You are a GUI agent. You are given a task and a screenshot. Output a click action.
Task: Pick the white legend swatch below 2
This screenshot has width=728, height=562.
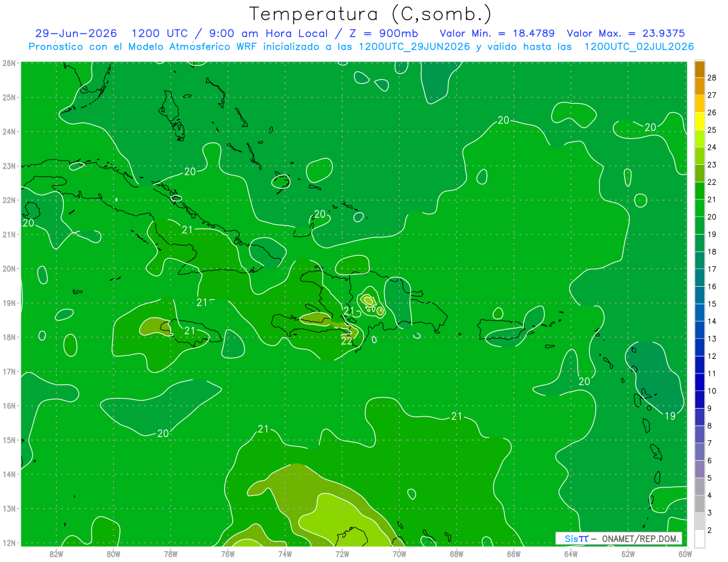[699, 538]
